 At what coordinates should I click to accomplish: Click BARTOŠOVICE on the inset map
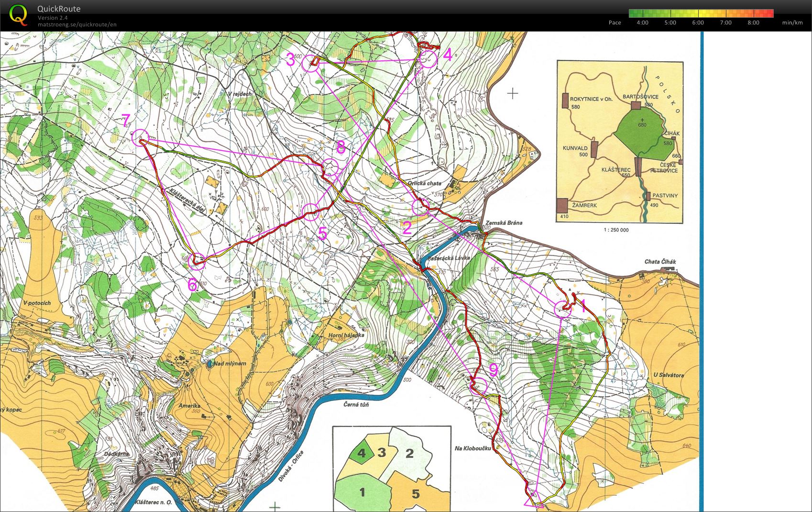pyautogui.click(x=640, y=97)
